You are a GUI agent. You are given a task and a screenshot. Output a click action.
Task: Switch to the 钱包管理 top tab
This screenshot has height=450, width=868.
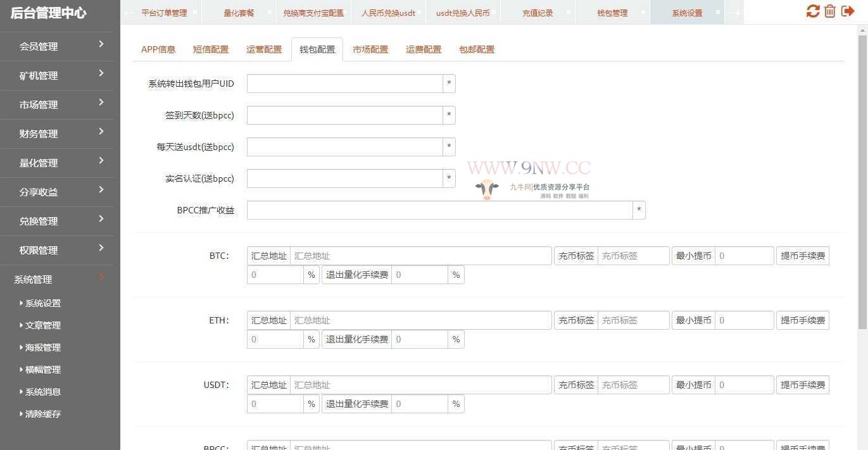click(612, 13)
